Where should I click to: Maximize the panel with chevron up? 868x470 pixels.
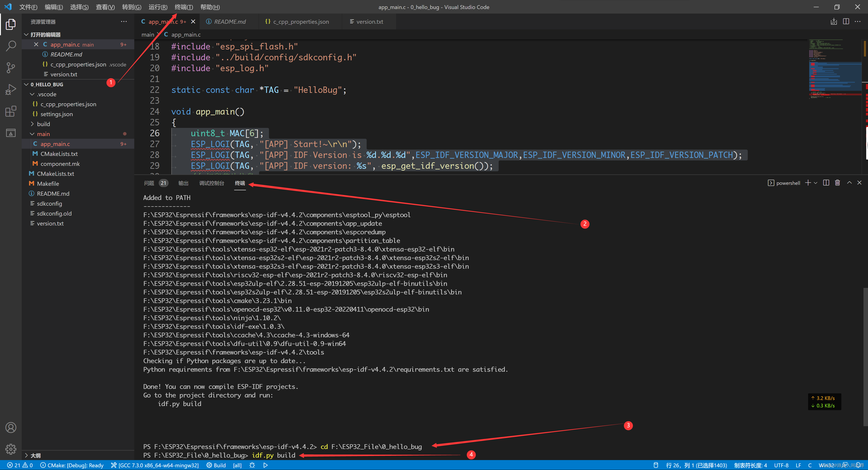pyautogui.click(x=849, y=183)
